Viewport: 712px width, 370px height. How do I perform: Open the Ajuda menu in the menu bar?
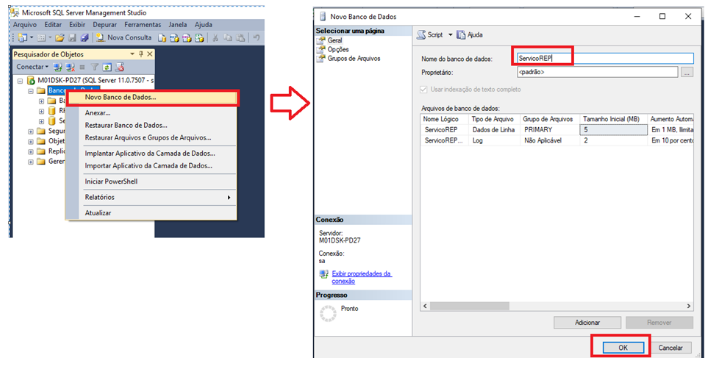(x=203, y=25)
